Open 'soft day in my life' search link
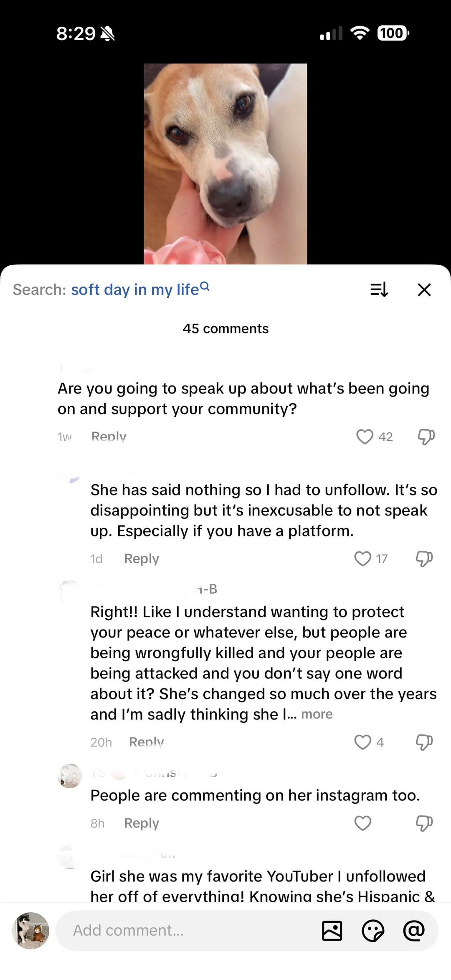Image resolution: width=451 pixels, height=980 pixels. (x=135, y=289)
